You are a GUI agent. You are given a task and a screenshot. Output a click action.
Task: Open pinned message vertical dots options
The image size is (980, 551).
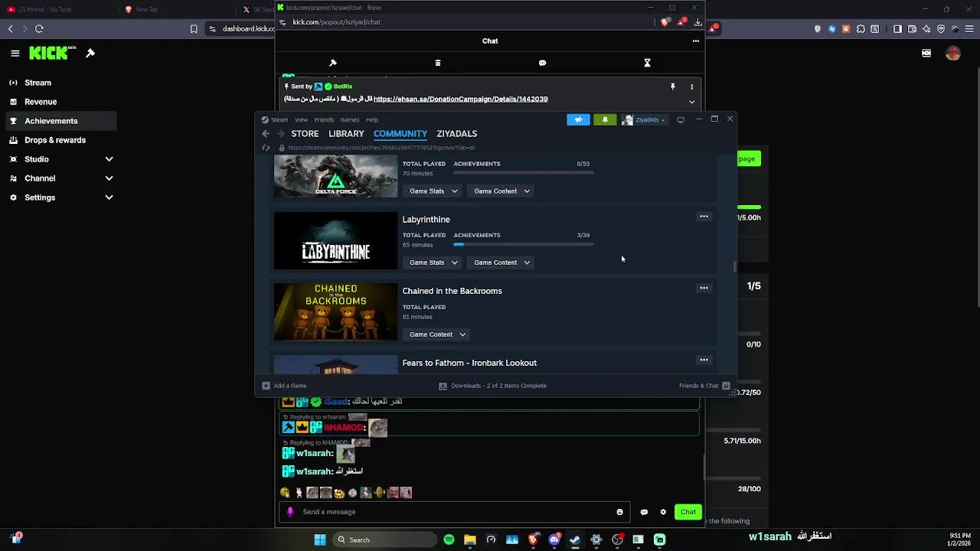tap(691, 86)
